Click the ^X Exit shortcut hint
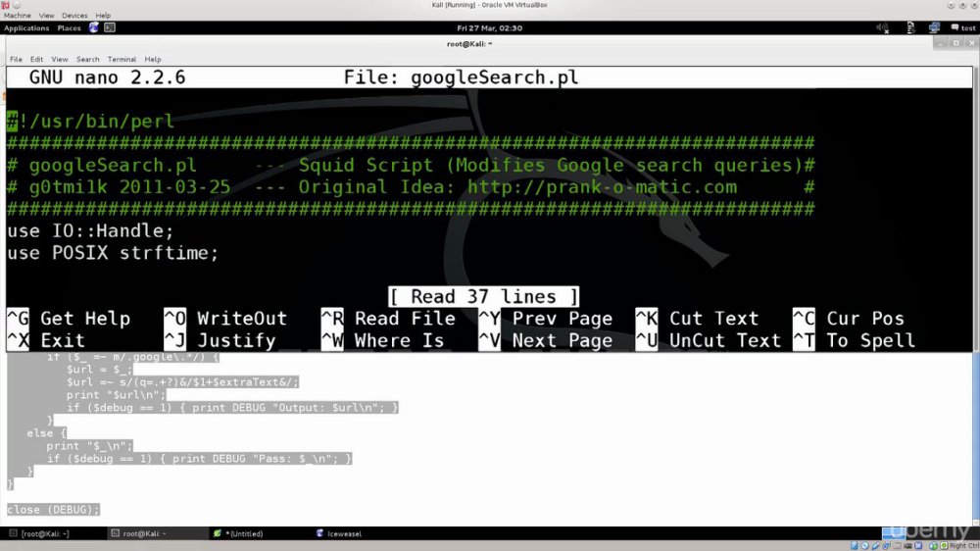 [x=46, y=340]
